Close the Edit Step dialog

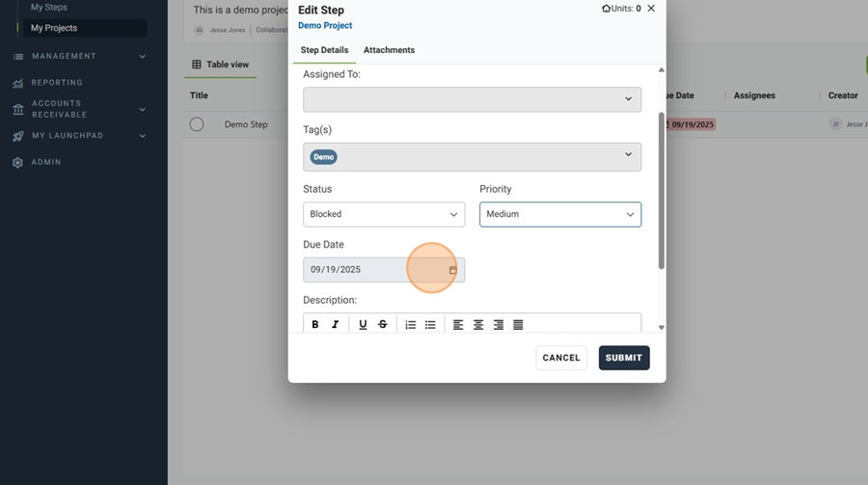point(651,9)
